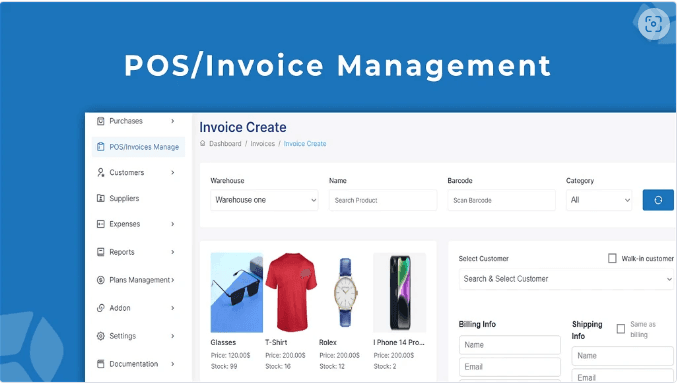This screenshot has height=390, width=693.
Task: Click the T-Shirt product name
Action: [x=276, y=342]
